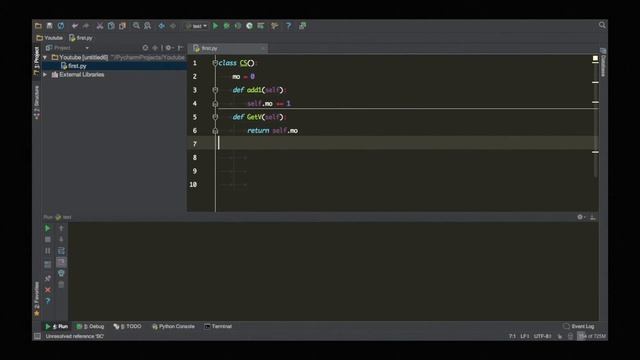Click the Redo arrow in the toolbar
Image resolution: width=640 pixels, height=360 pixels.
(86, 26)
